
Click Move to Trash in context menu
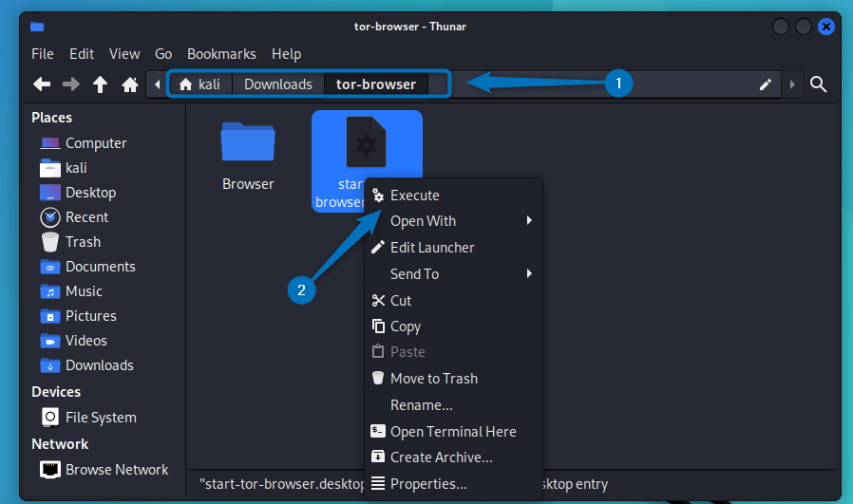453,379
